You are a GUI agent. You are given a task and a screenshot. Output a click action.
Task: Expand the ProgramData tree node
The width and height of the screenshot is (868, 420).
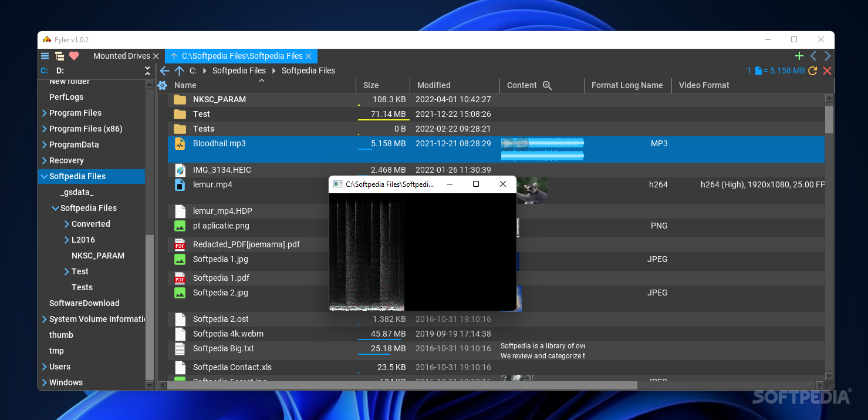pyautogui.click(x=45, y=145)
